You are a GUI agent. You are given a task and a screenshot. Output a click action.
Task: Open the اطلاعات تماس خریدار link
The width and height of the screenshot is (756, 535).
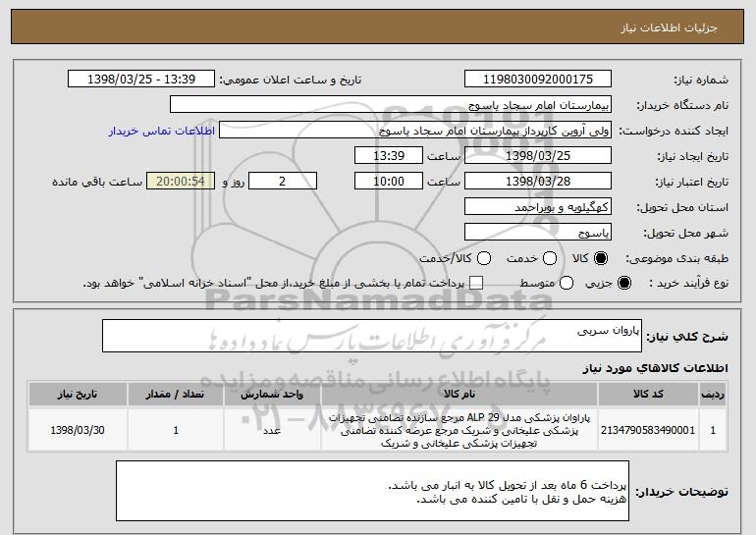pos(162,132)
